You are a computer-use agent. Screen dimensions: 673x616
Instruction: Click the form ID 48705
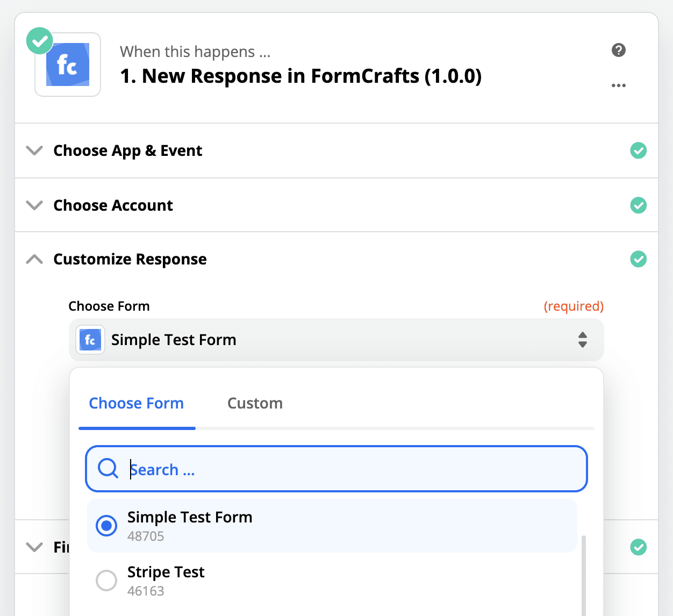click(x=146, y=536)
